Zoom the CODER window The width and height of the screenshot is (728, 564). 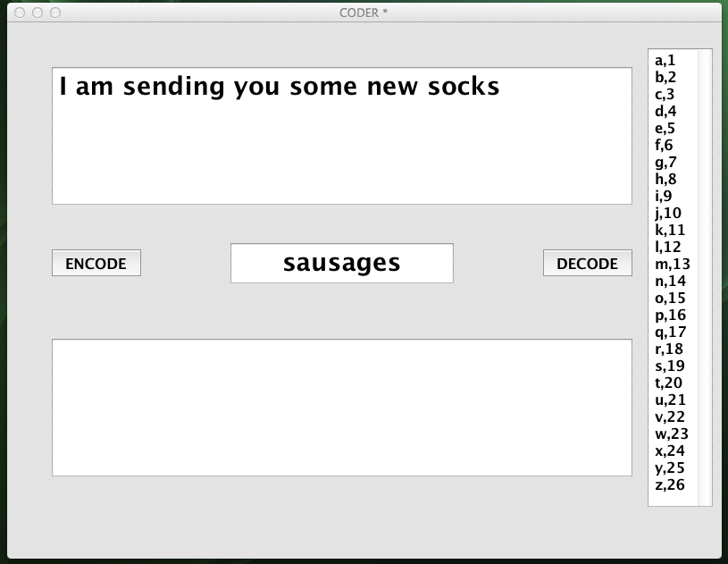[55, 13]
